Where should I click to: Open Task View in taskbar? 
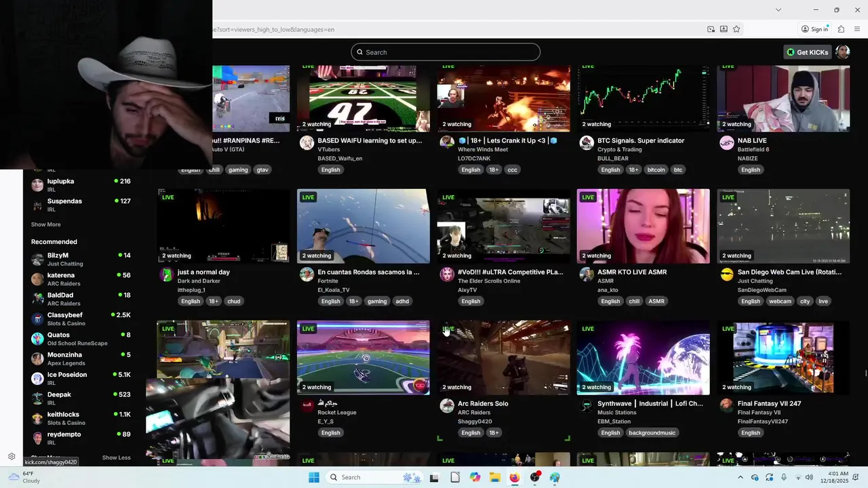434,477
